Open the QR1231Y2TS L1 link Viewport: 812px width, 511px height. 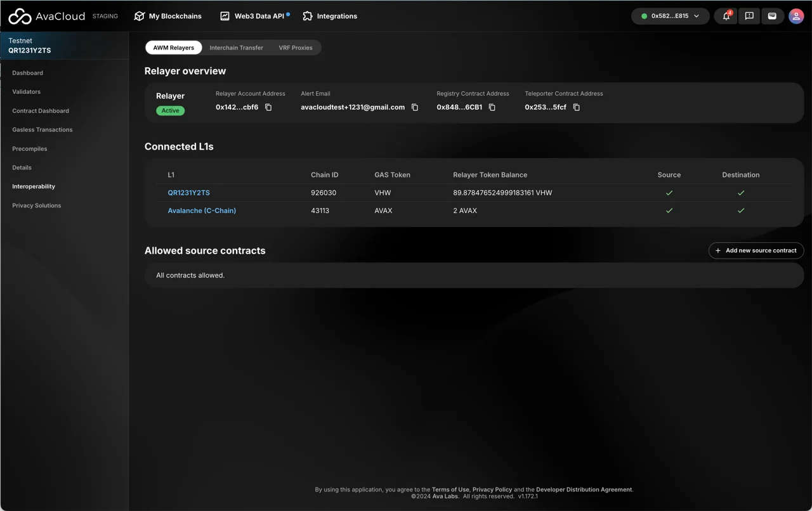tap(188, 193)
